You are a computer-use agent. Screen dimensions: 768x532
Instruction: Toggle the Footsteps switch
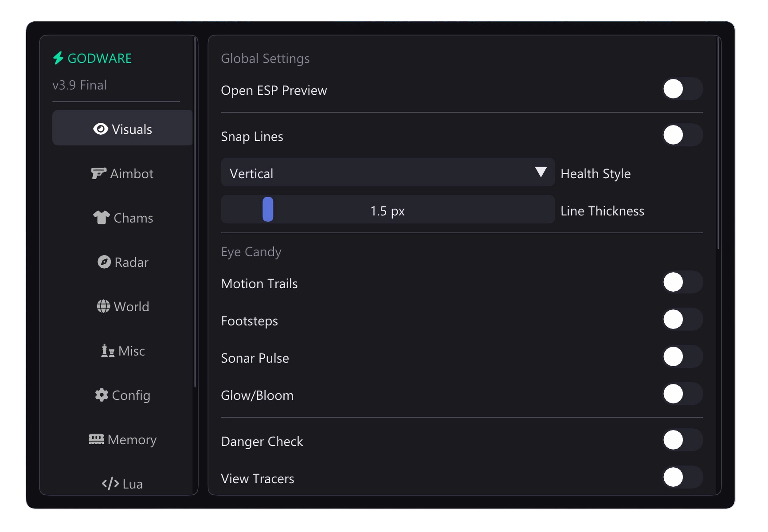683,319
